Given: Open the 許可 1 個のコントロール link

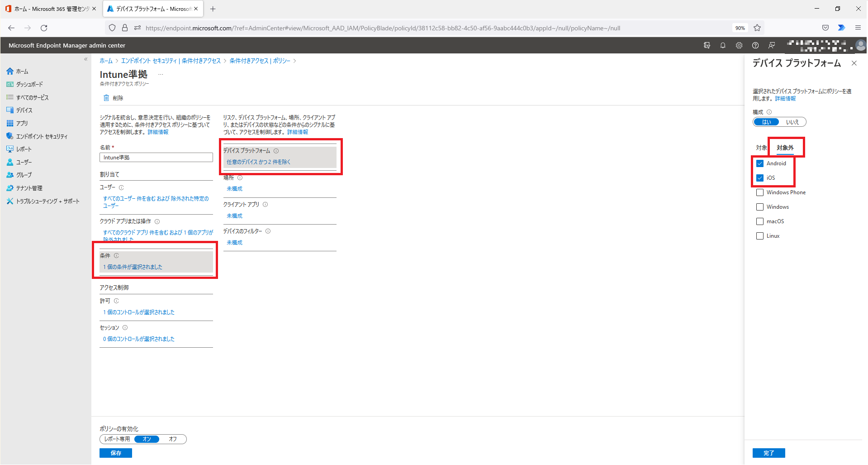Looking at the screenshot, I should [139, 312].
